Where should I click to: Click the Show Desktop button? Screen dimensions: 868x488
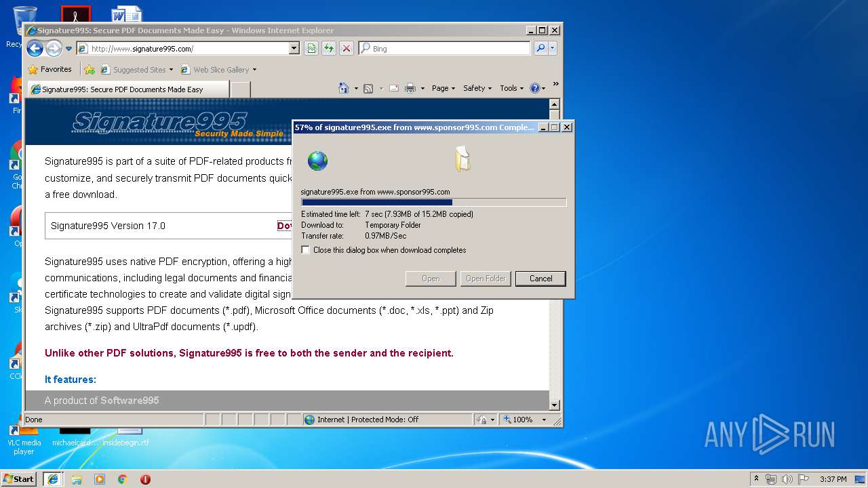(861, 479)
